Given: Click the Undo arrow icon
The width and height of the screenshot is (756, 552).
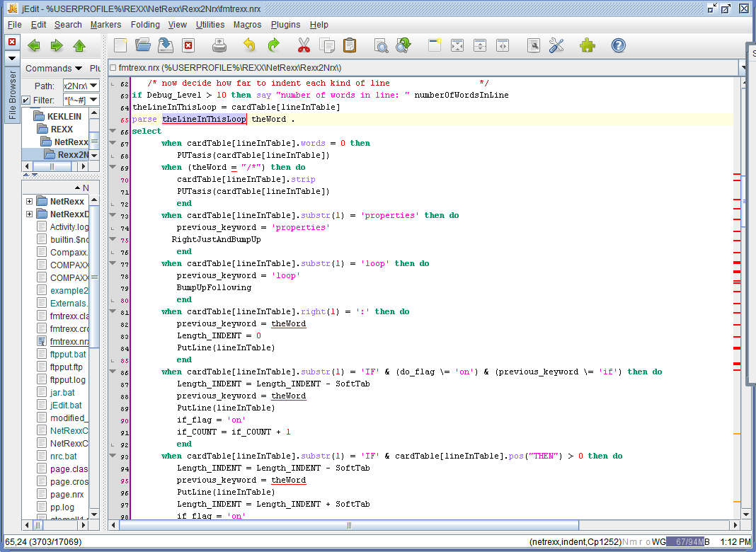Looking at the screenshot, I should tap(249, 45).
